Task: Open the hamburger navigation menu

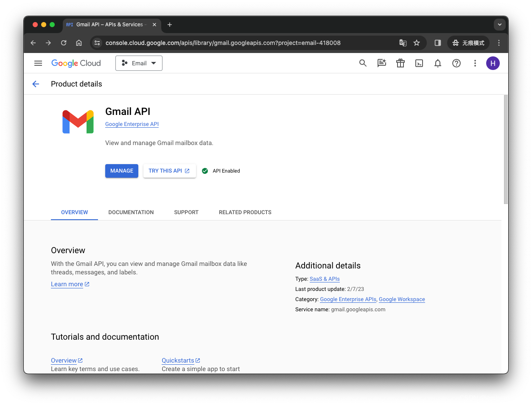Action: coord(38,63)
